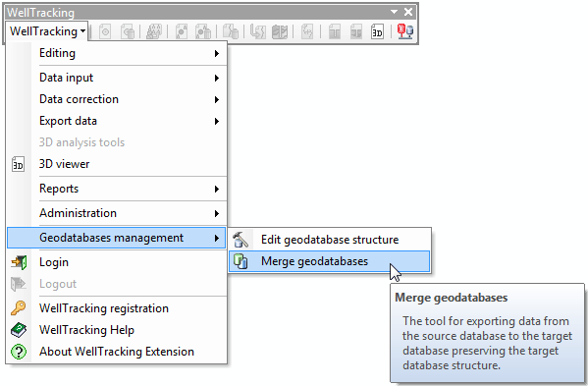The height and width of the screenshot is (386, 588).
Task: Expand the Editing submenu arrow
Action: [x=216, y=54]
